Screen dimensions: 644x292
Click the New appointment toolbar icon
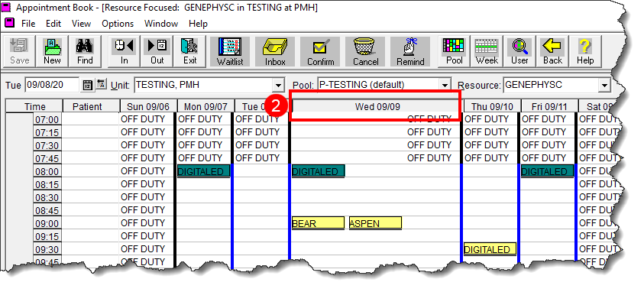pos(52,51)
